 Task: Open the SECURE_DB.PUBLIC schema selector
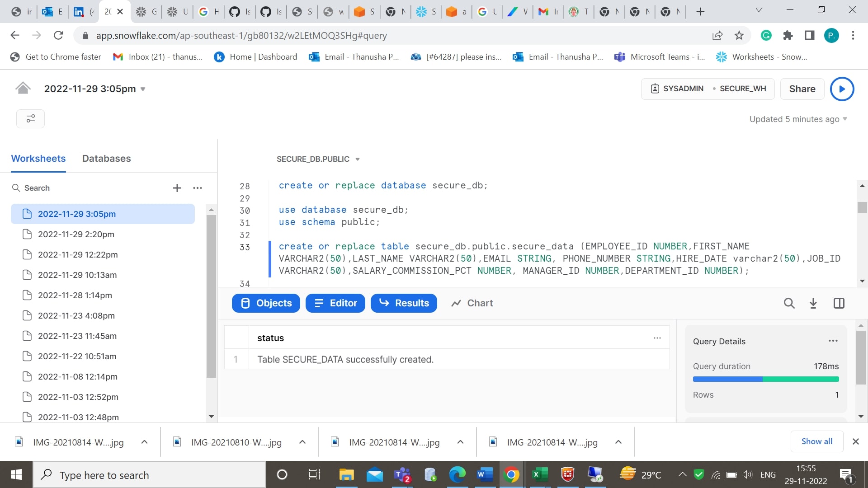(318, 159)
